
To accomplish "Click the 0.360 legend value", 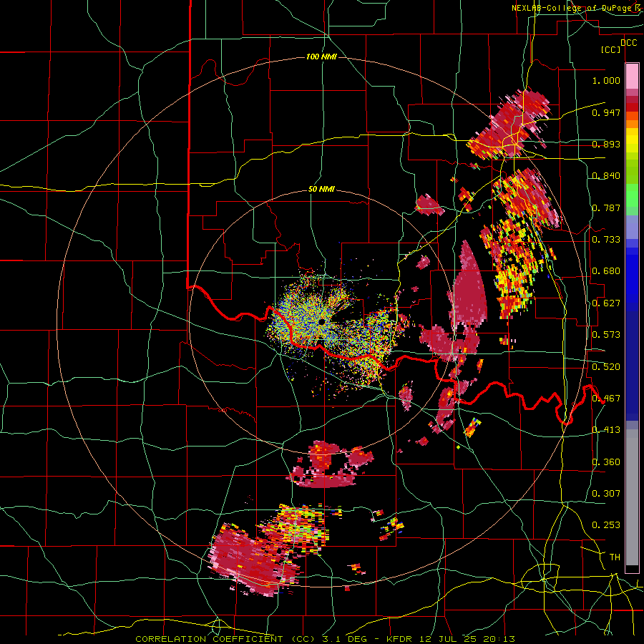I will click(x=606, y=462).
